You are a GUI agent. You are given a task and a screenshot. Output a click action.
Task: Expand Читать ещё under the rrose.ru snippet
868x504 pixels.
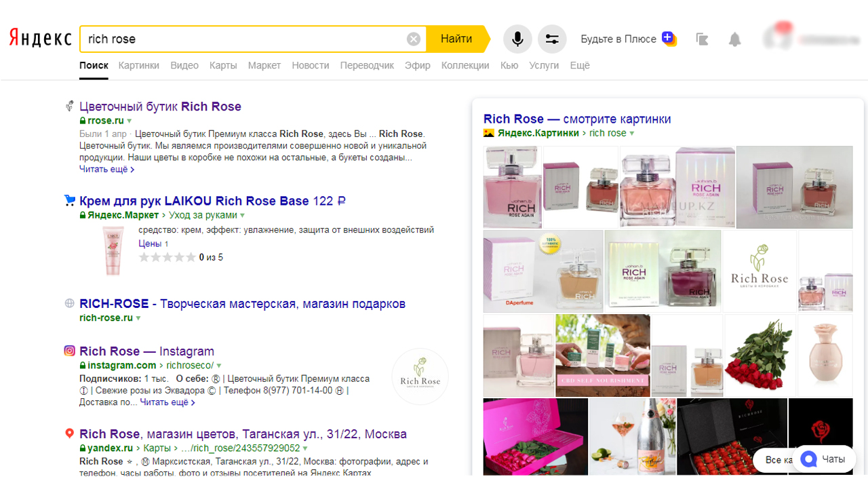[x=107, y=169]
